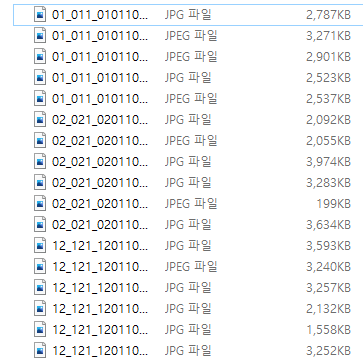Image resolution: width=363 pixels, height=363 pixels.
Task: Select the 2,055KB size cell
Action: [328, 141]
